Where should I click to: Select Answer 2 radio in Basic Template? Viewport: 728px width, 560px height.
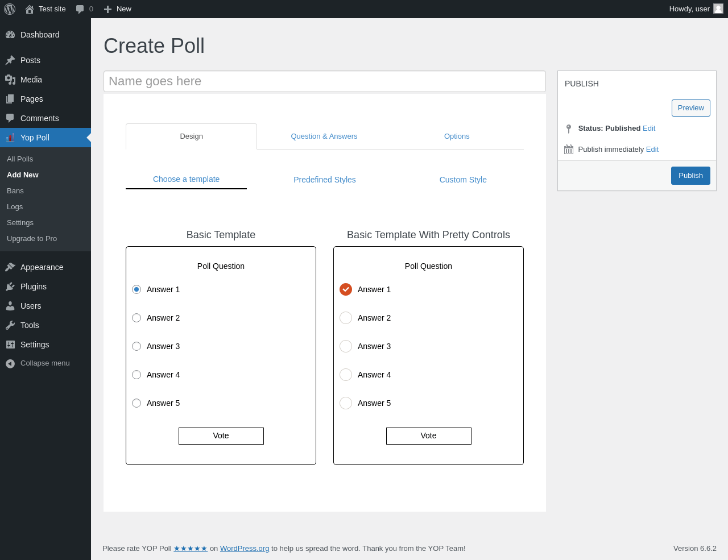136,318
